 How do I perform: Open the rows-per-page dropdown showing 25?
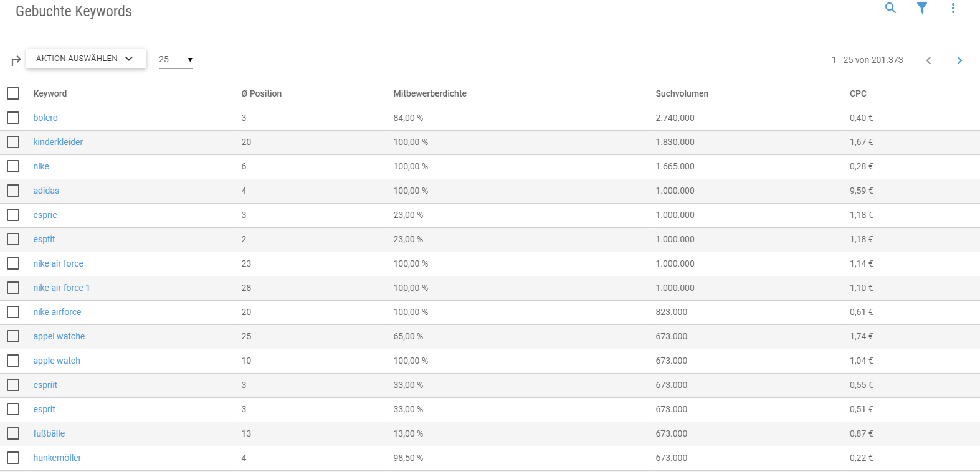(x=176, y=60)
